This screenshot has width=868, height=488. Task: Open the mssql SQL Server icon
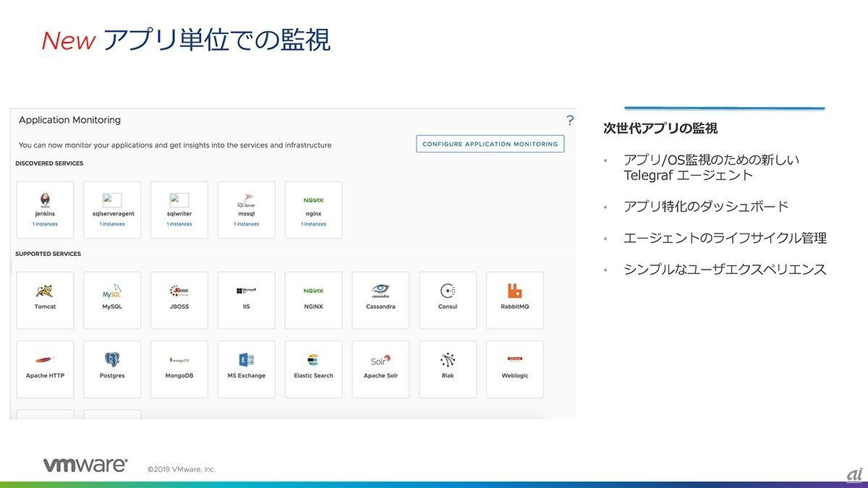click(247, 200)
